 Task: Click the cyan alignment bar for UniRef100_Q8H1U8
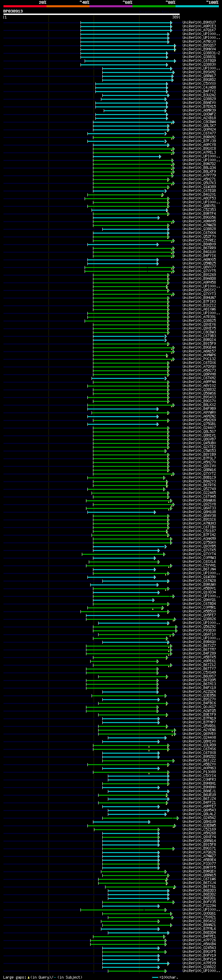tap(122, 512)
